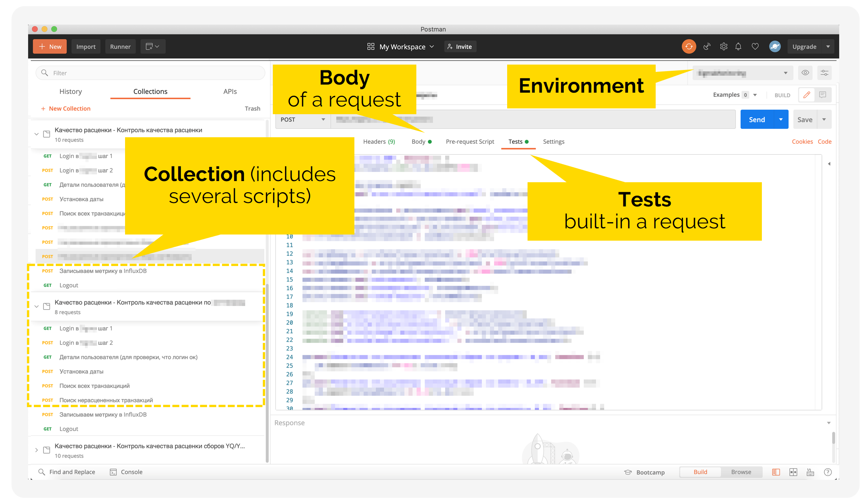The height and width of the screenshot is (504, 865).
Task: Click the Save button
Action: pyautogui.click(x=805, y=120)
